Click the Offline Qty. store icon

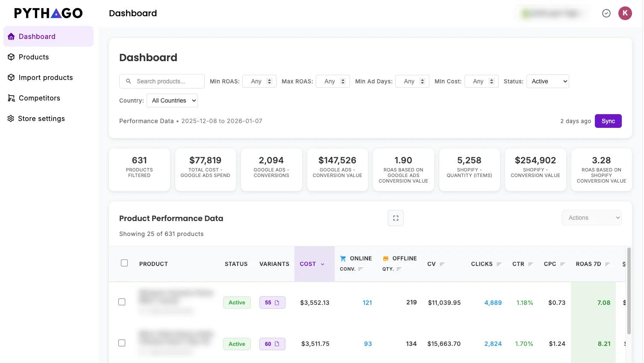[x=385, y=258]
